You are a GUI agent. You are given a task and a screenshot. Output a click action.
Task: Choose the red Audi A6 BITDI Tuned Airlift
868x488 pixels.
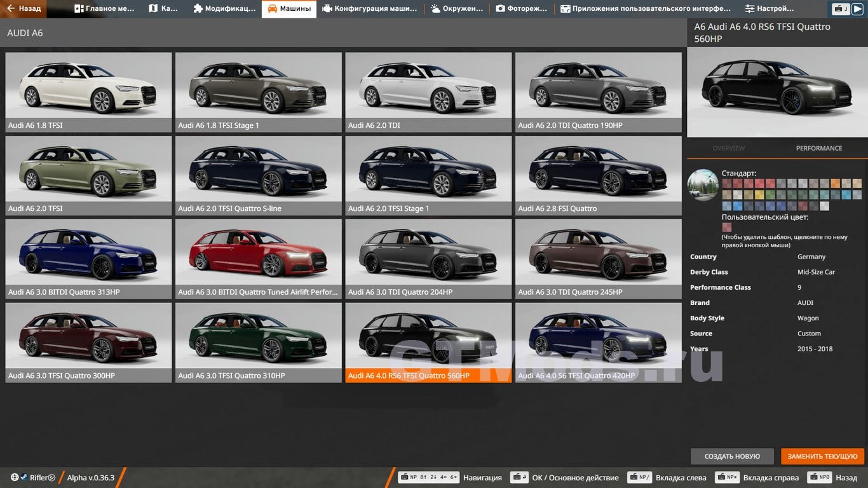click(x=259, y=259)
